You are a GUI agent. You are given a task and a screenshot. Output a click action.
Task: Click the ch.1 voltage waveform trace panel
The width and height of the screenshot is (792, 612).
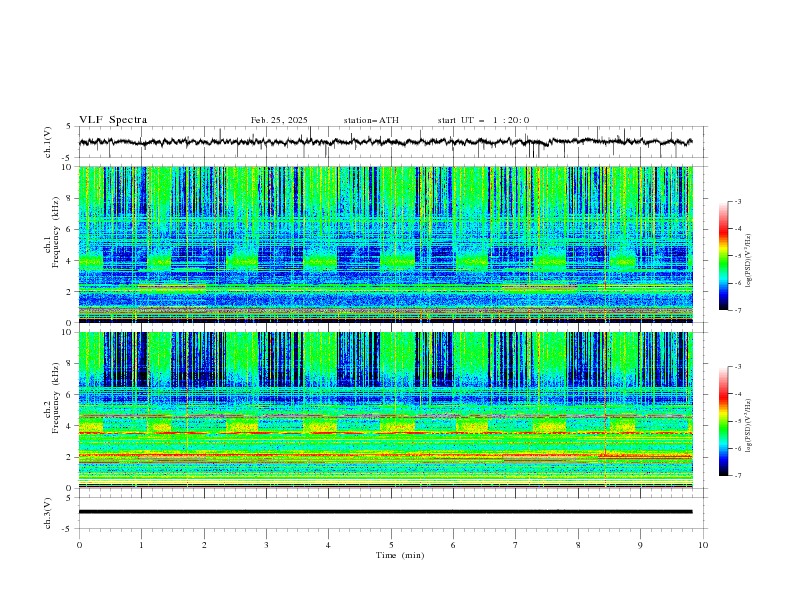point(393,142)
